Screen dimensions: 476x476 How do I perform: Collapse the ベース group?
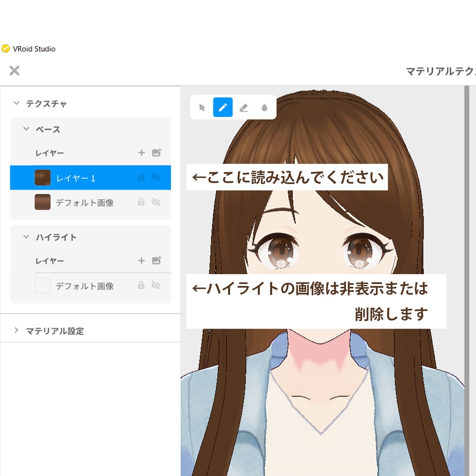(26, 129)
